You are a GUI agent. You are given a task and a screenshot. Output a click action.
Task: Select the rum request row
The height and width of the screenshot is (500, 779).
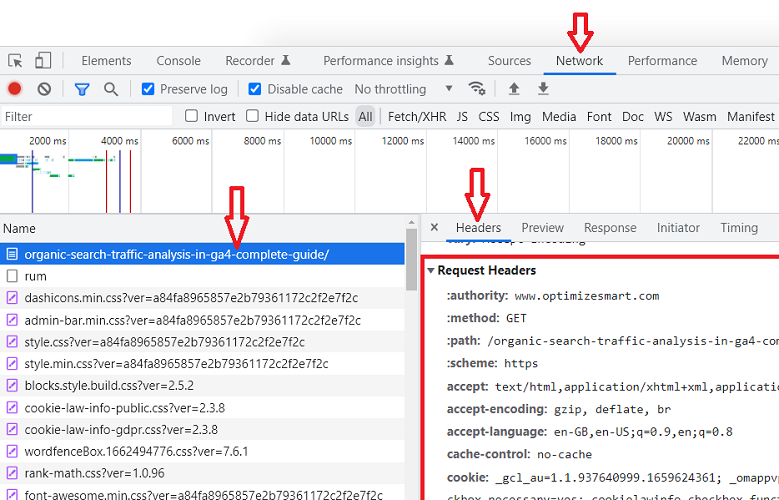tap(202, 276)
